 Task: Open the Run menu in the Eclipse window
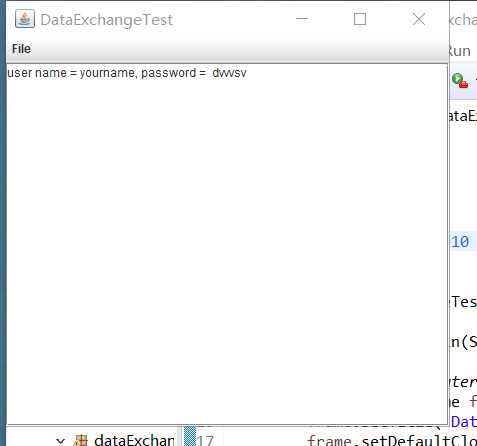pyautogui.click(x=460, y=51)
